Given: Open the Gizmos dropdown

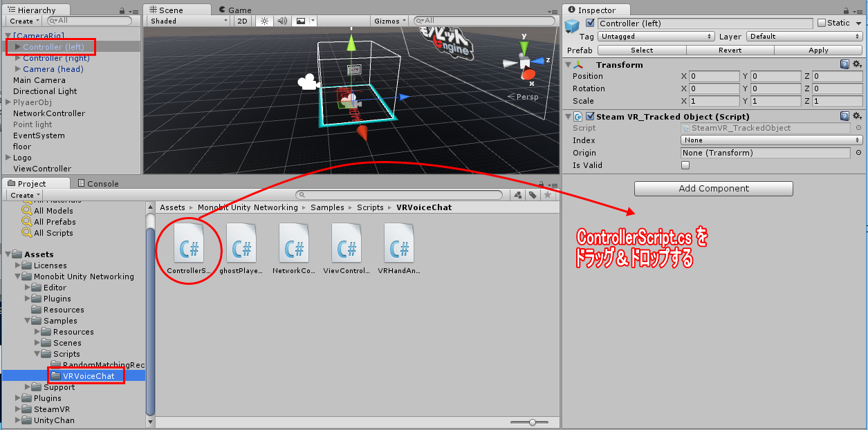Looking at the screenshot, I should [389, 21].
